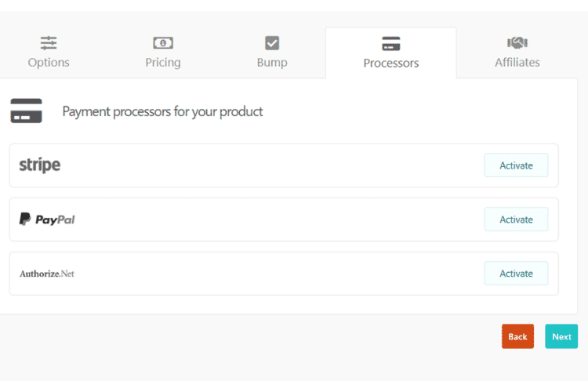Click the Pricing money bill icon

(x=163, y=43)
